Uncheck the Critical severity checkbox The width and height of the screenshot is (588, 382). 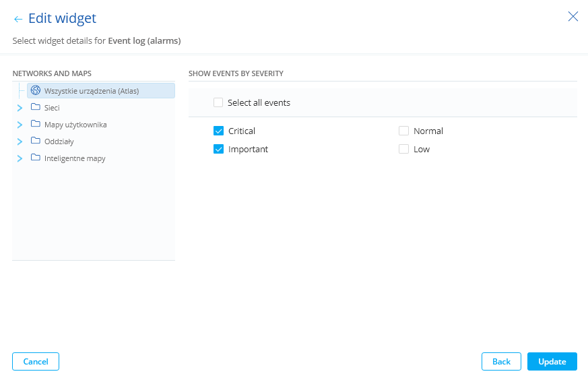pyautogui.click(x=218, y=131)
